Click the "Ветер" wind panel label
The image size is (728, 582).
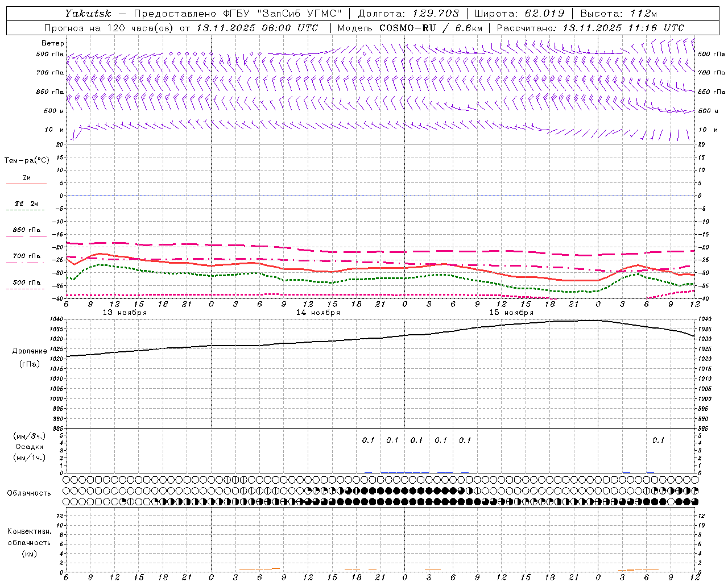[x=53, y=43]
